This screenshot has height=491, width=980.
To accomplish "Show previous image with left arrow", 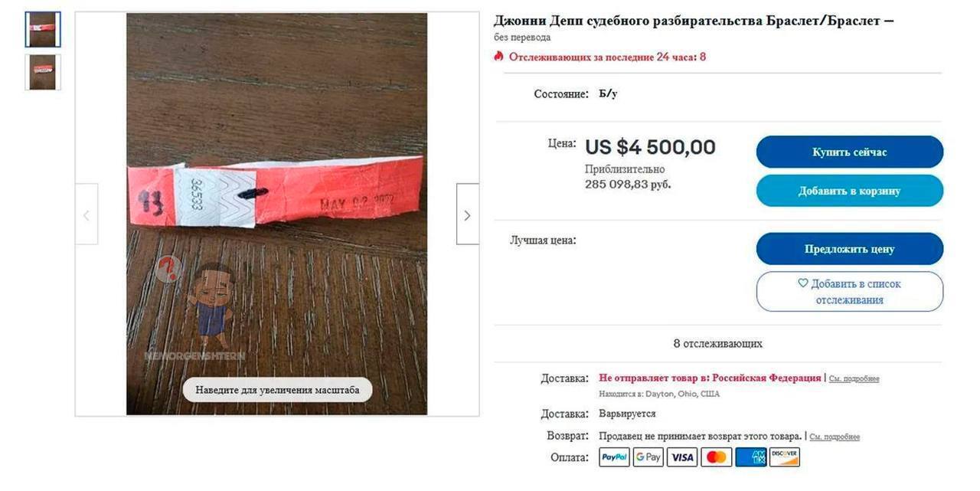I will click(87, 214).
